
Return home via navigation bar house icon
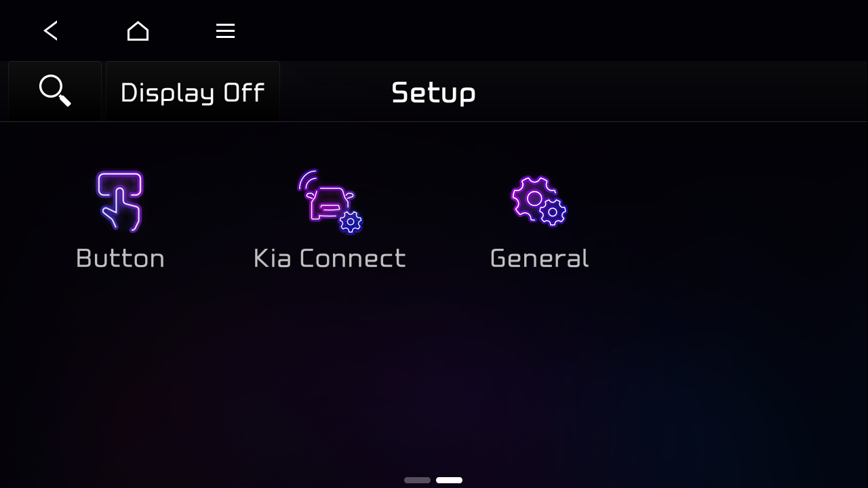point(138,30)
